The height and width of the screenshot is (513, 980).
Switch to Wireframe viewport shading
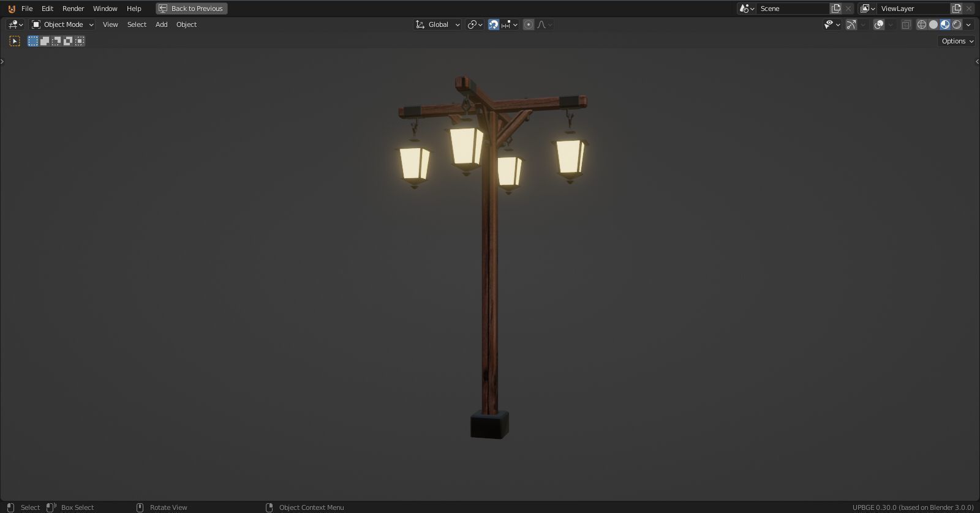click(x=922, y=24)
